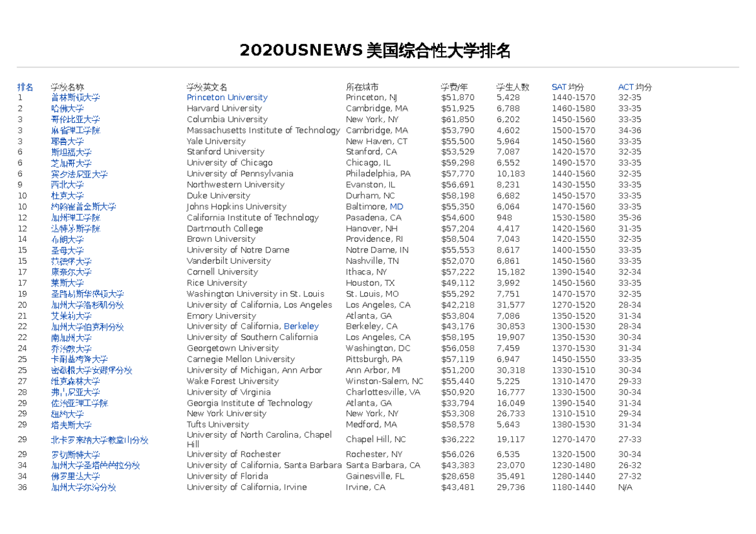Click the ACT link in column header
This screenshot has width=756, height=534.
626,87
